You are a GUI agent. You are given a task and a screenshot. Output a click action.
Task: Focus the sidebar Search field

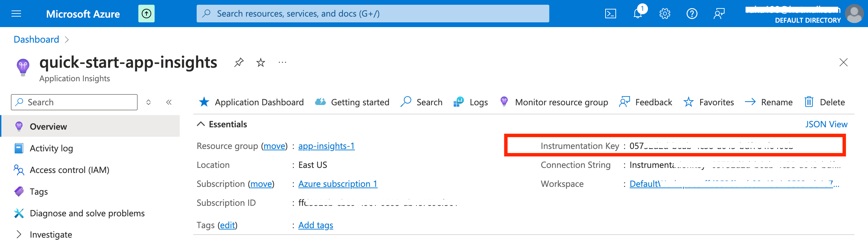tap(74, 102)
